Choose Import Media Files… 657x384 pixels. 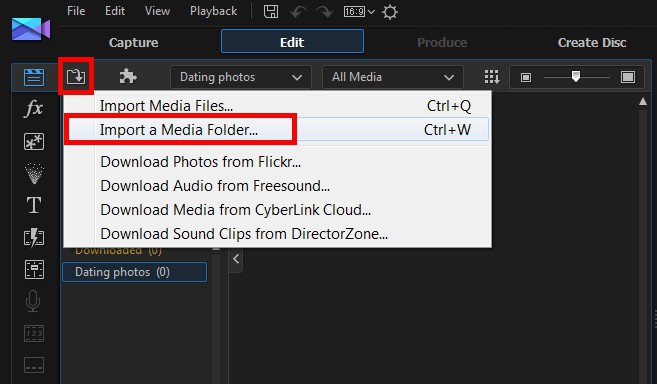[x=277, y=106]
